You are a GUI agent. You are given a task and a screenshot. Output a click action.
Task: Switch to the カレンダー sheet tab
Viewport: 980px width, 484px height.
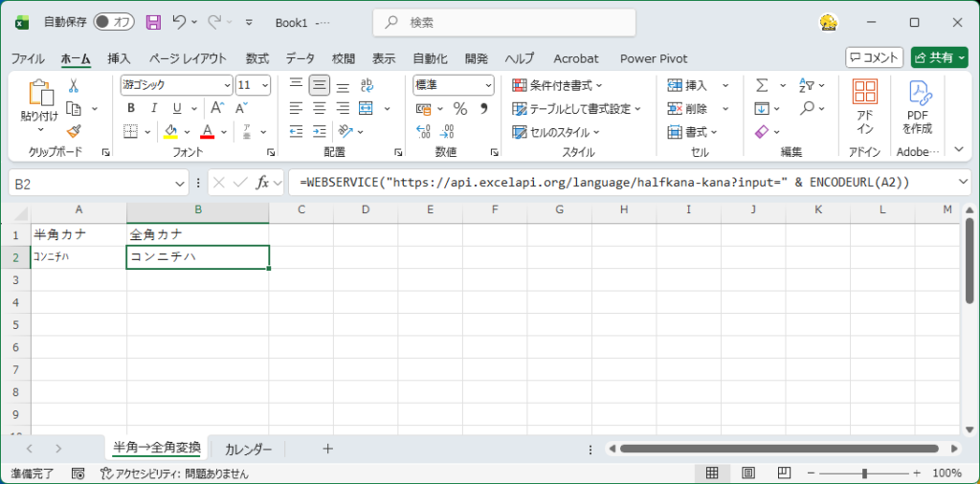(x=248, y=449)
